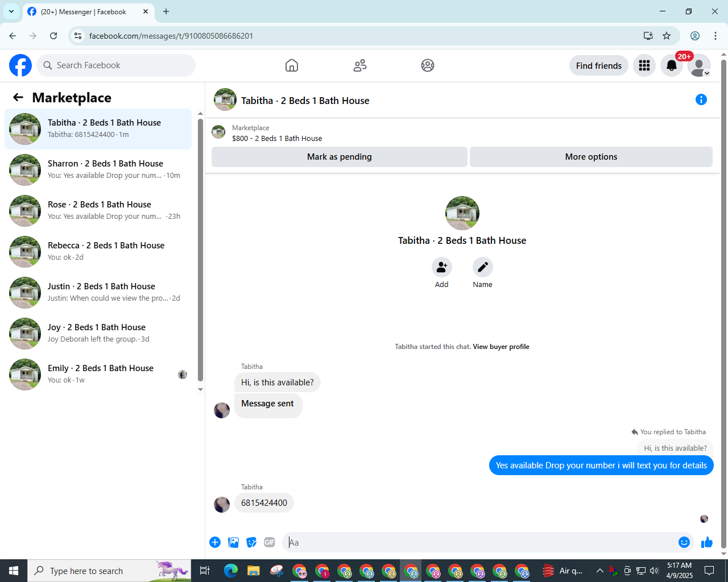Go to the Facebook home logo

pyautogui.click(x=20, y=65)
